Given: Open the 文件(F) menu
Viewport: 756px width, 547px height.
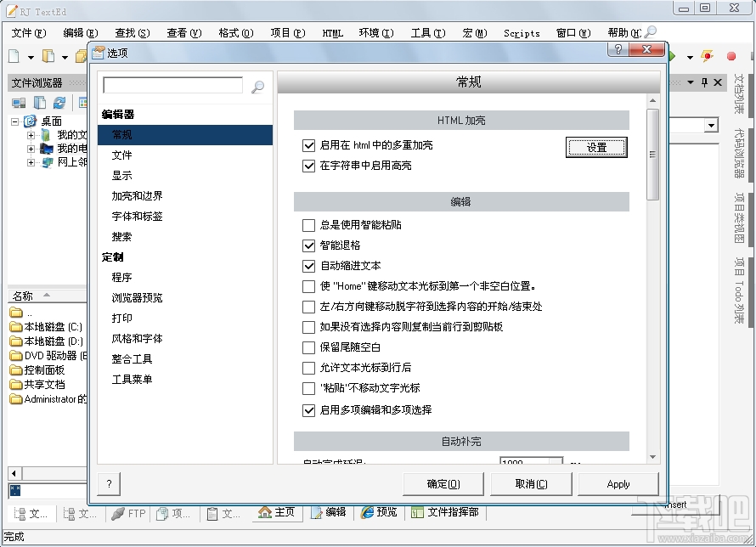Looking at the screenshot, I should pyautogui.click(x=29, y=33).
